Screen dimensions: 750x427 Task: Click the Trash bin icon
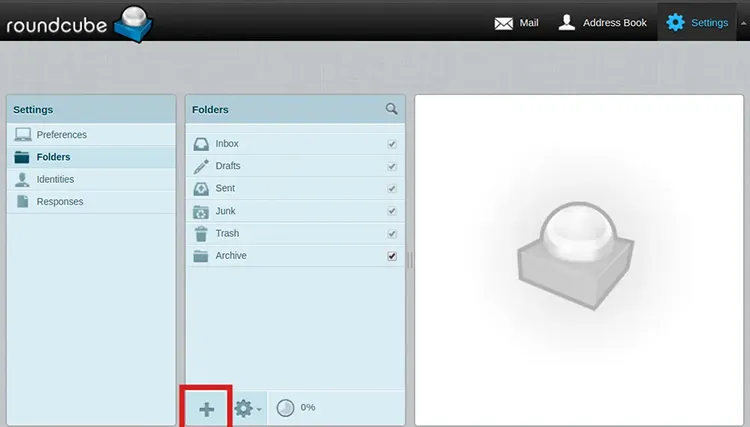point(201,233)
